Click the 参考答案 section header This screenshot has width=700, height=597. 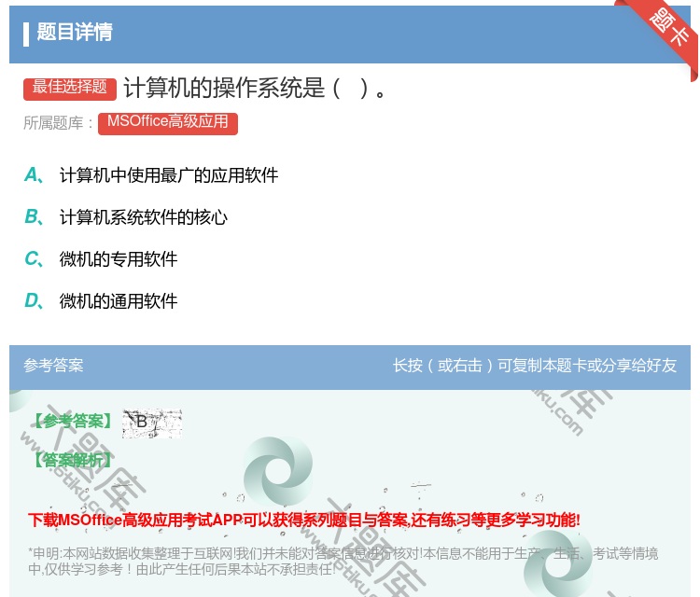pyautogui.click(x=53, y=366)
